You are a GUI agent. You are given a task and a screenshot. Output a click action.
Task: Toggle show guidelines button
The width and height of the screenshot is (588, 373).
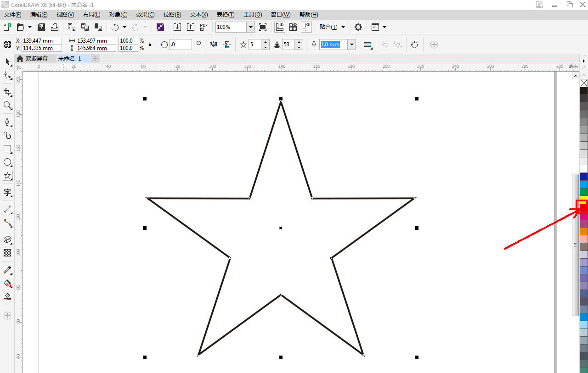[306, 27]
